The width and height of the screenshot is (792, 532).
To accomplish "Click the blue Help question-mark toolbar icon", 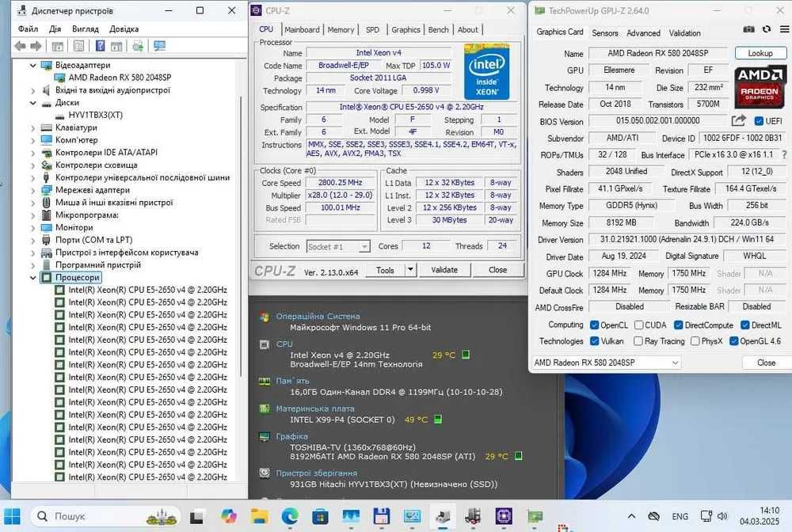I will click(100, 47).
